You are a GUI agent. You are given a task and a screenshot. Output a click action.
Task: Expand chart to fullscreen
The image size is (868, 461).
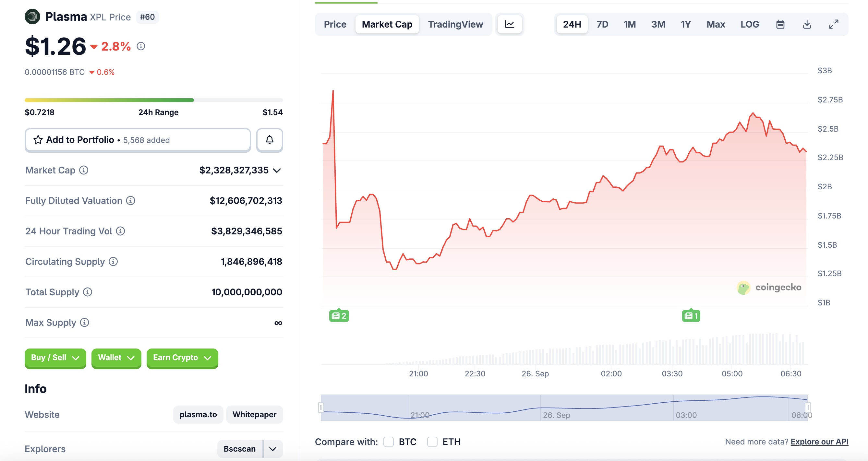pyautogui.click(x=834, y=24)
